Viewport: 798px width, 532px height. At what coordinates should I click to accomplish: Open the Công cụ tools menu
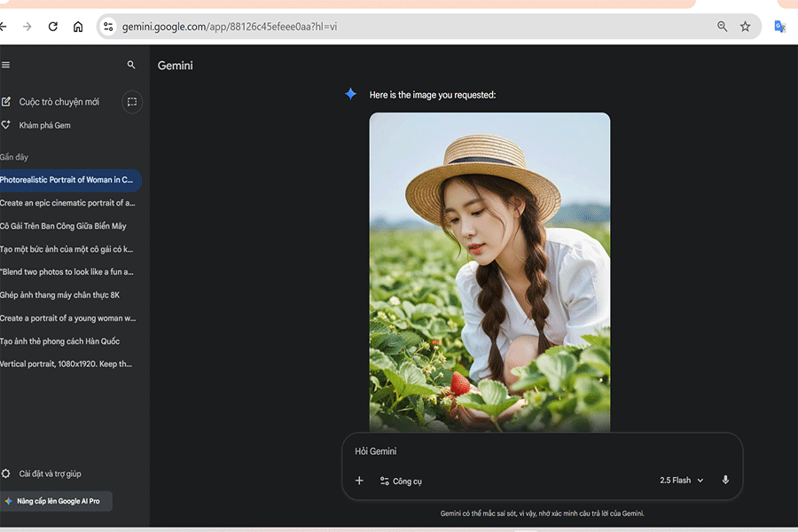tap(401, 481)
